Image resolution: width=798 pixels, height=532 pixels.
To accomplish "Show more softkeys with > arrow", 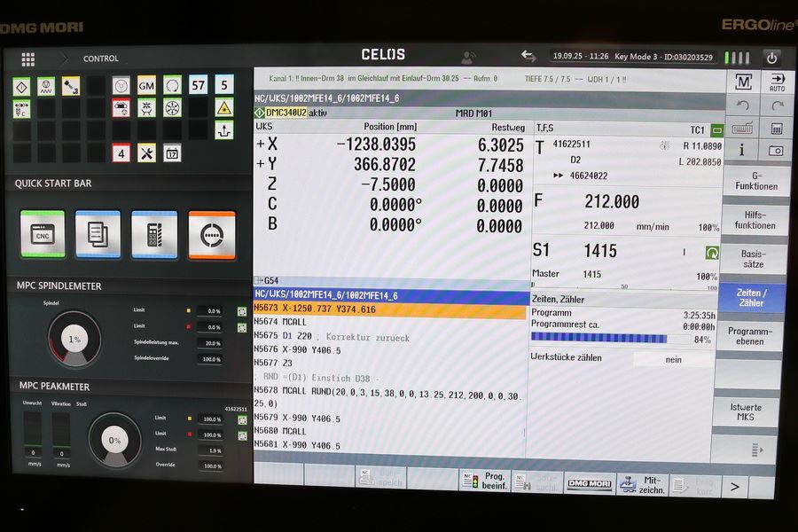I will [734, 487].
